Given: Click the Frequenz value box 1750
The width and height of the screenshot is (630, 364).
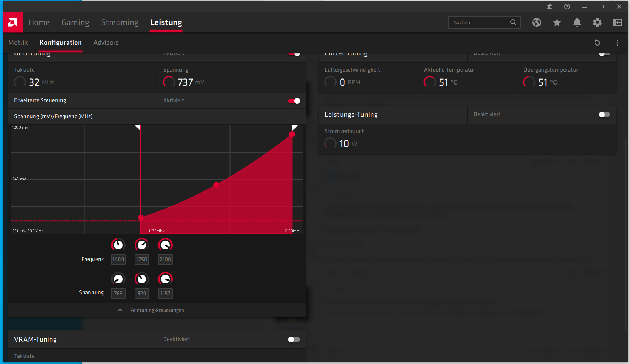Looking at the screenshot, I should [142, 260].
